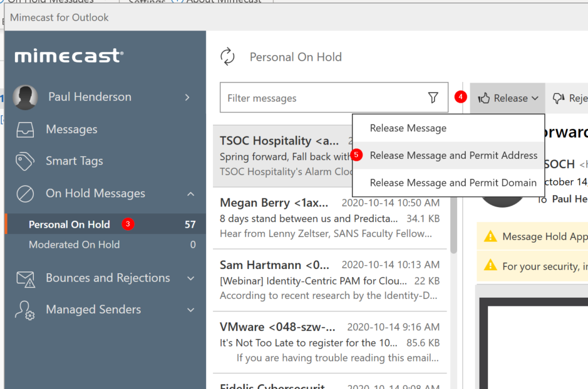Image resolution: width=588 pixels, height=389 pixels.
Task: Collapse the On Hold Messages section
Action: pos(191,194)
